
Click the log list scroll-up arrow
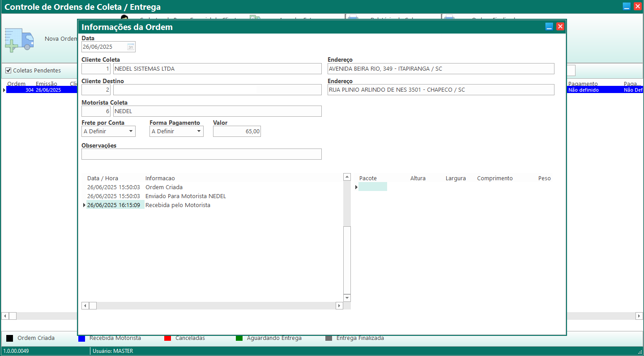347,177
